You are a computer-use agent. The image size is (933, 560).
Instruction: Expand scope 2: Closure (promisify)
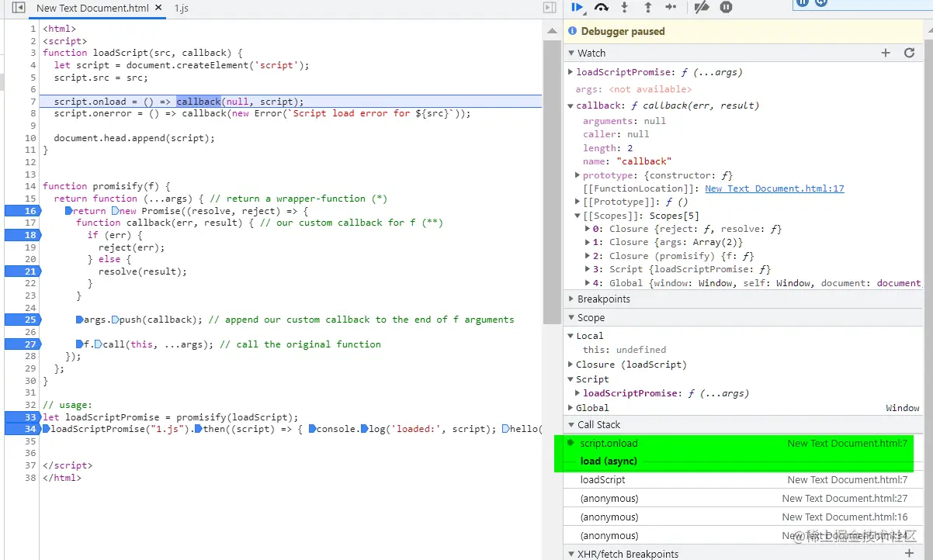tap(587, 256)
